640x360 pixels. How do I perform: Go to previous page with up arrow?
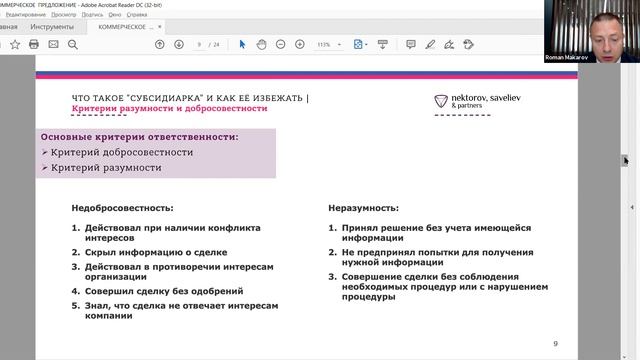point(160,44)
